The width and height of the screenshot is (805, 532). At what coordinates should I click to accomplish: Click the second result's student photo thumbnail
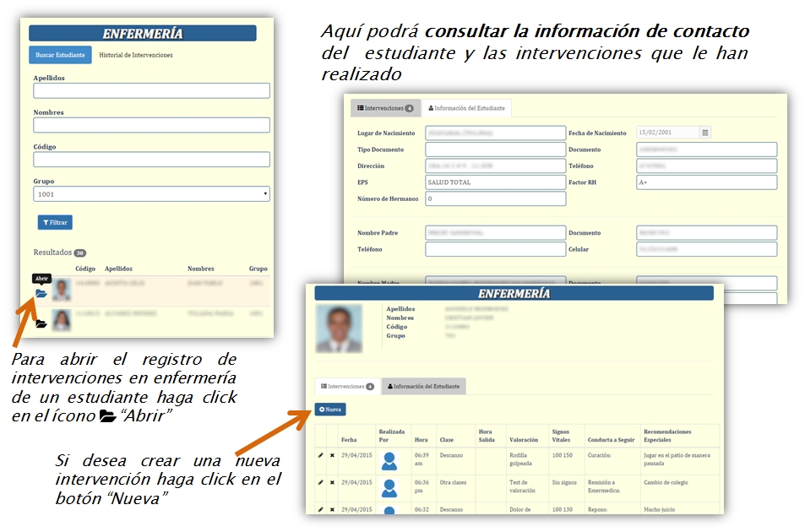62,320
